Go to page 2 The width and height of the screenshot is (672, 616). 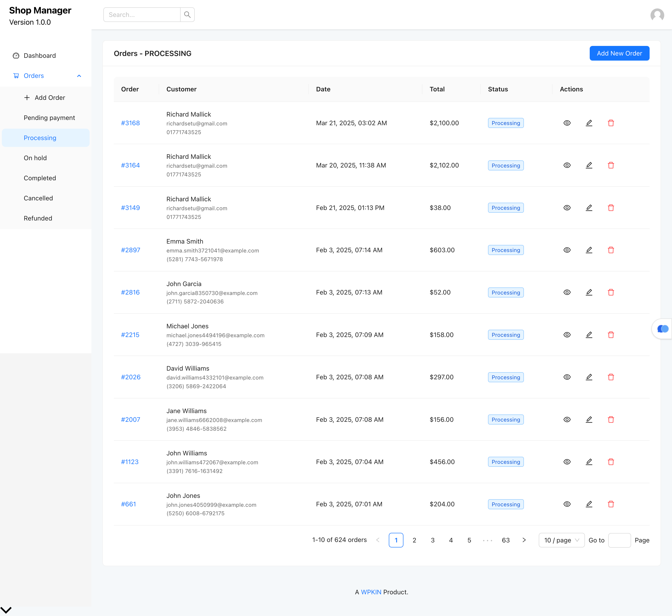414,540
